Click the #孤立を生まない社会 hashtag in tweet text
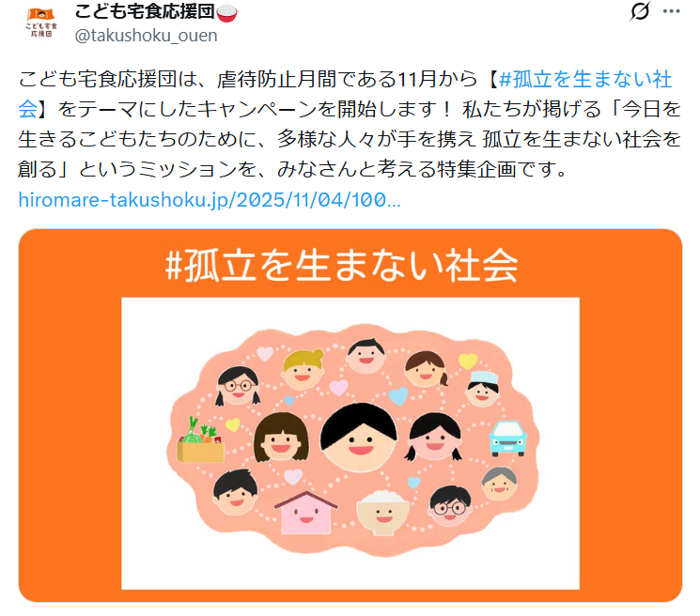This screenshot has width=700, height=616. (346, 94)
